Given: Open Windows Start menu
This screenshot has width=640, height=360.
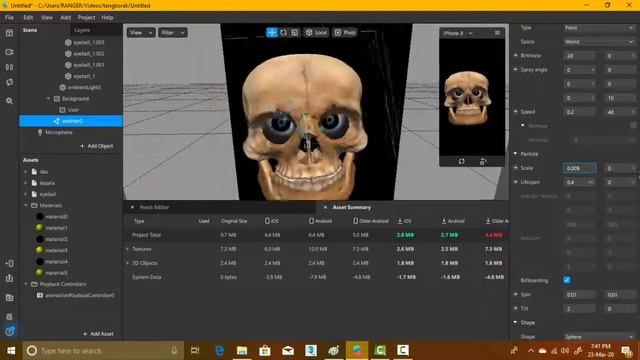Looking at the screenshot, I should coord(11,351).
